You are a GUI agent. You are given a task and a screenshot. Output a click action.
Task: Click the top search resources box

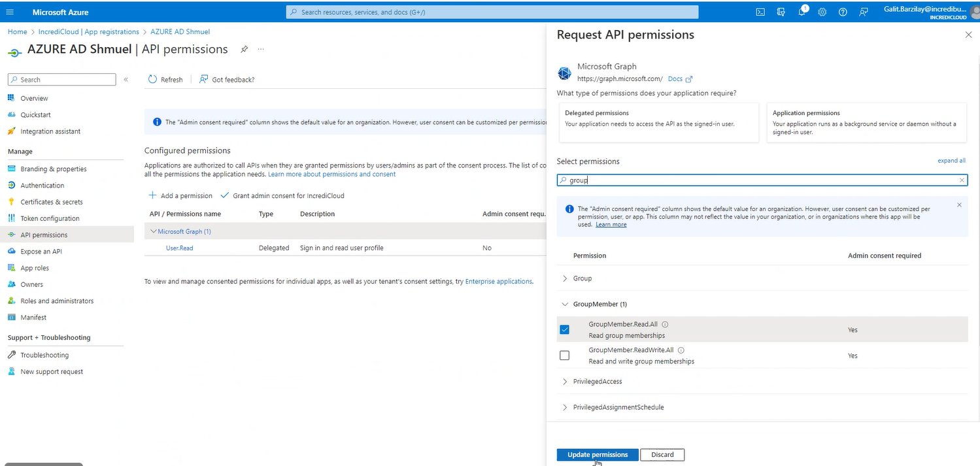[x=492, y=12]
